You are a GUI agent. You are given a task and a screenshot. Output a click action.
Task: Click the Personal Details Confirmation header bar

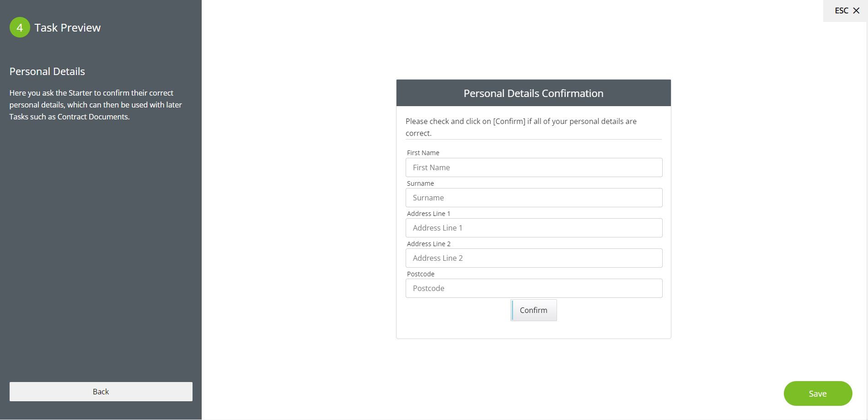click(533, 93)
